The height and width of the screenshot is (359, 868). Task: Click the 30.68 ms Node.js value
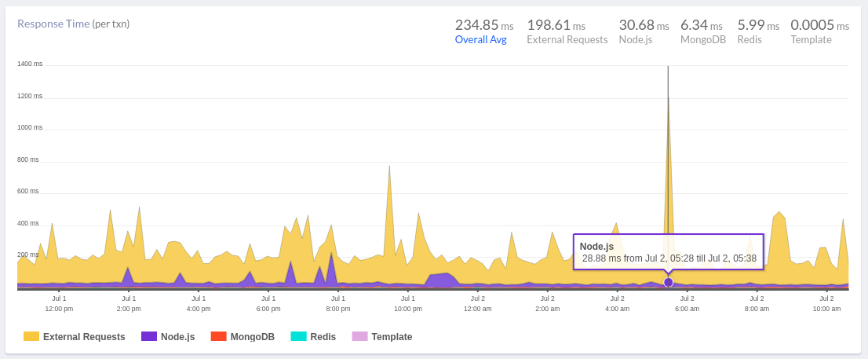point(644,25)
